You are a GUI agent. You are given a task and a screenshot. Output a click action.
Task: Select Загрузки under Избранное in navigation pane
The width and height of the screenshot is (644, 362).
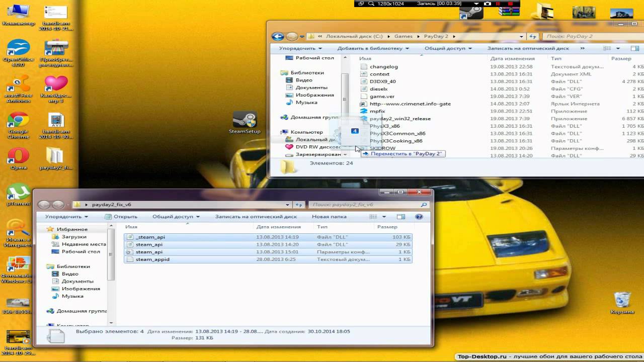[74, 237]
